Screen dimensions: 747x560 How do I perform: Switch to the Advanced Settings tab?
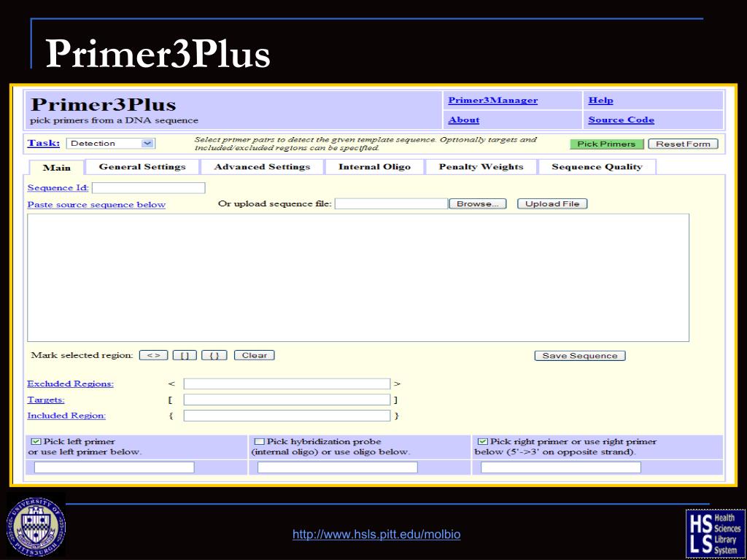(x=262, y=167)
